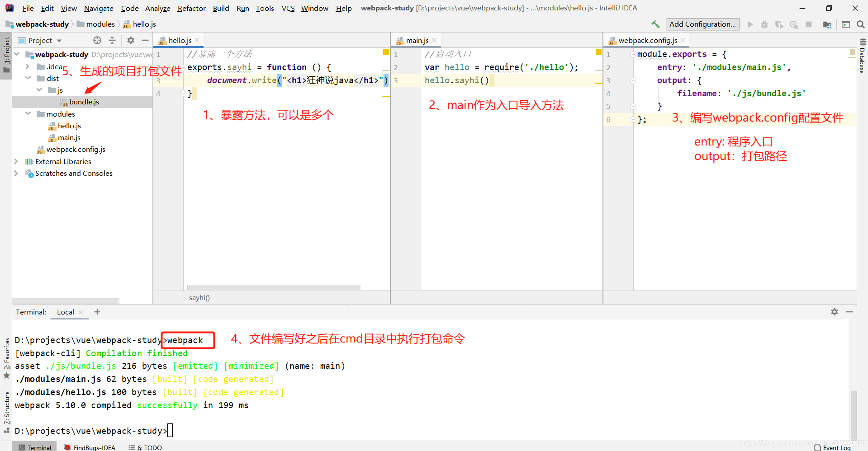The height and width of the screenshot is (451, 868).
Task: Open the Terminal tool window button
Action: pyautogui.click(x=35, y=447)
